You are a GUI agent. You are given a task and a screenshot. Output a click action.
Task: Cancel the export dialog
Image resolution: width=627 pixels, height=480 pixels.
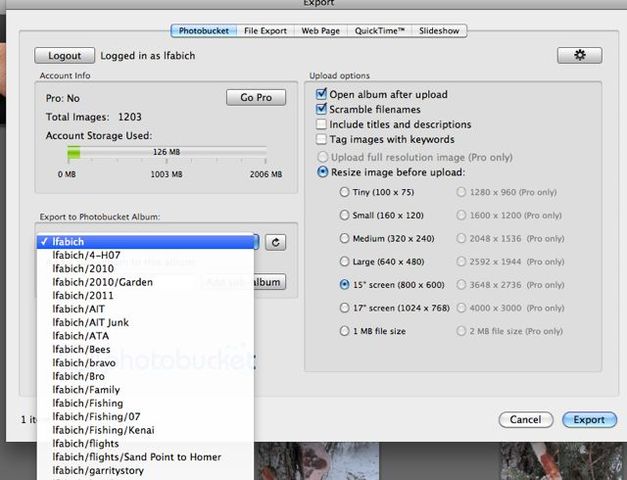coord(526,420)
